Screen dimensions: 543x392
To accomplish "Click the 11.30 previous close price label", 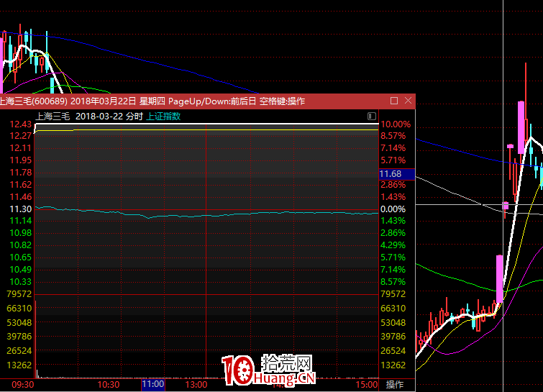I will 20,209.
